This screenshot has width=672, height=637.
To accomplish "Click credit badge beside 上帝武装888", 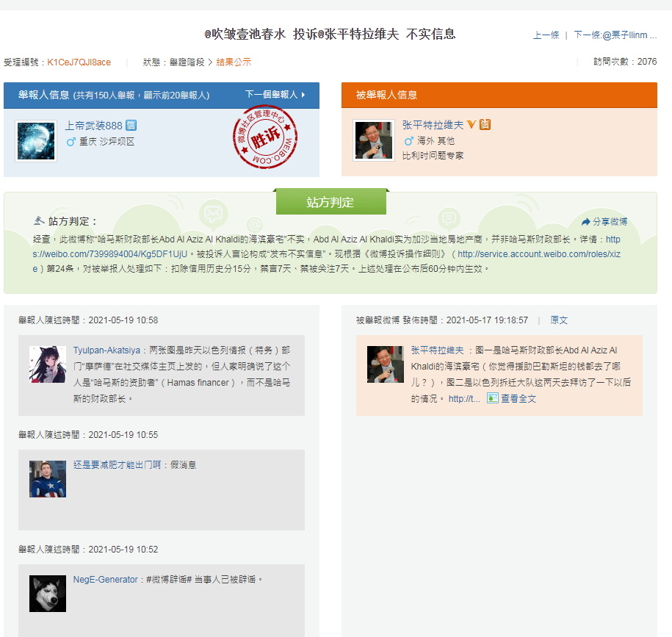I will 131,125.
